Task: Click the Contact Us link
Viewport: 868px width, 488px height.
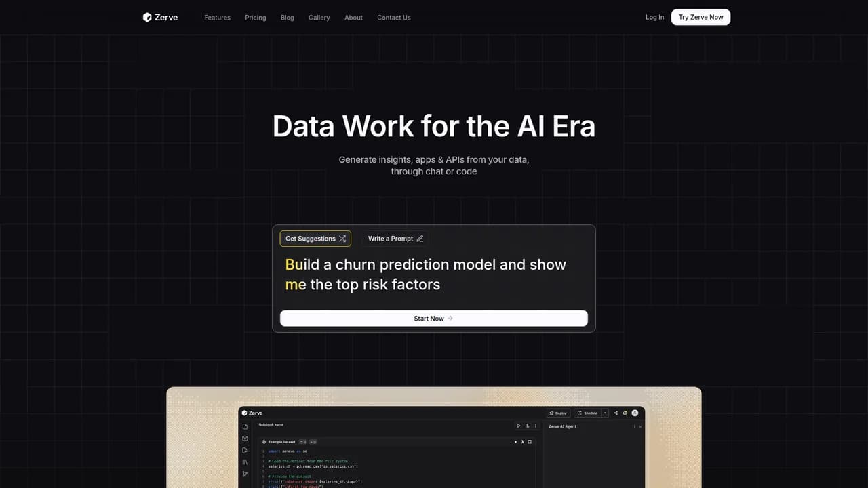Action: [x=394, y=18]
